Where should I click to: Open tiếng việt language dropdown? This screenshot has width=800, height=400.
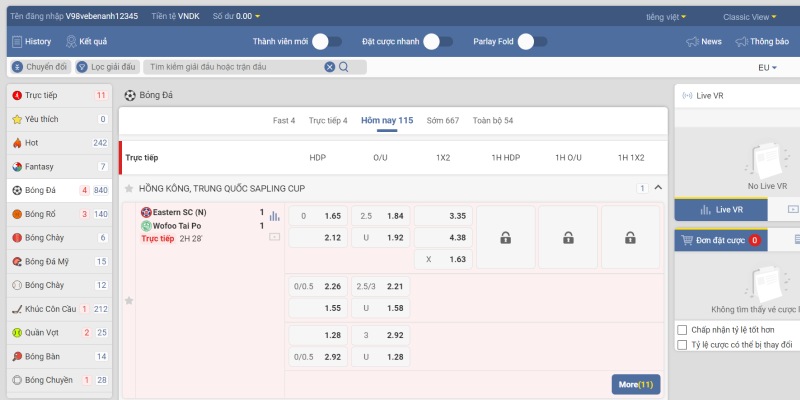coord(666,17)
